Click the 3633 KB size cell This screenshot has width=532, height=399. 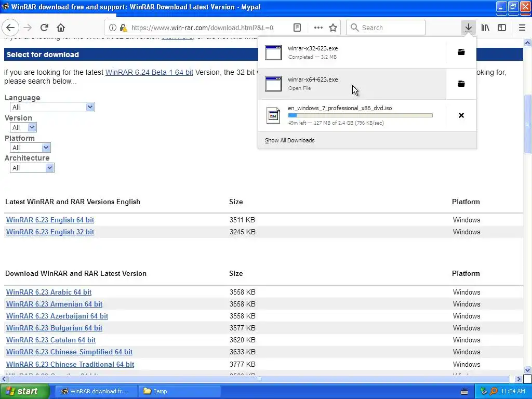click(x=242, y=352)
